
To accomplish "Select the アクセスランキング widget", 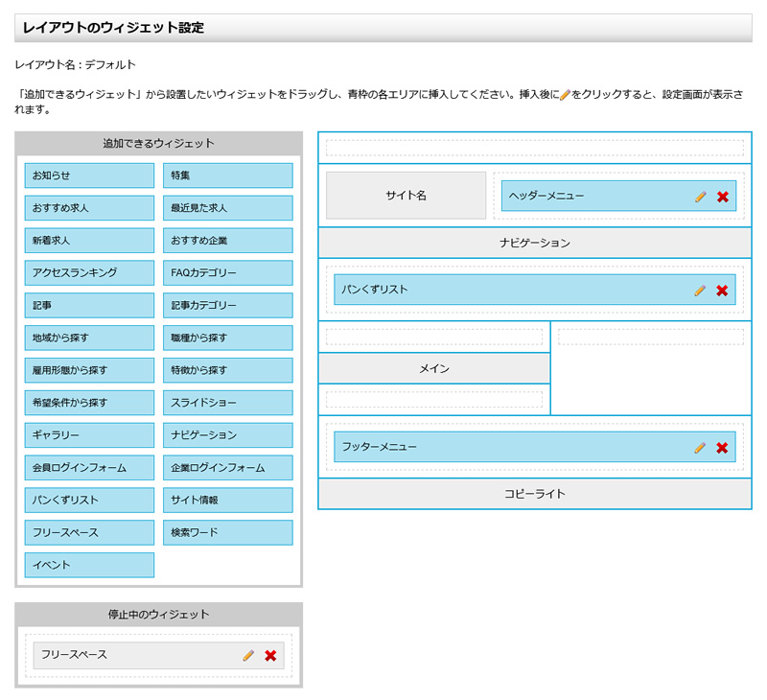I will [x=88, y=272].
